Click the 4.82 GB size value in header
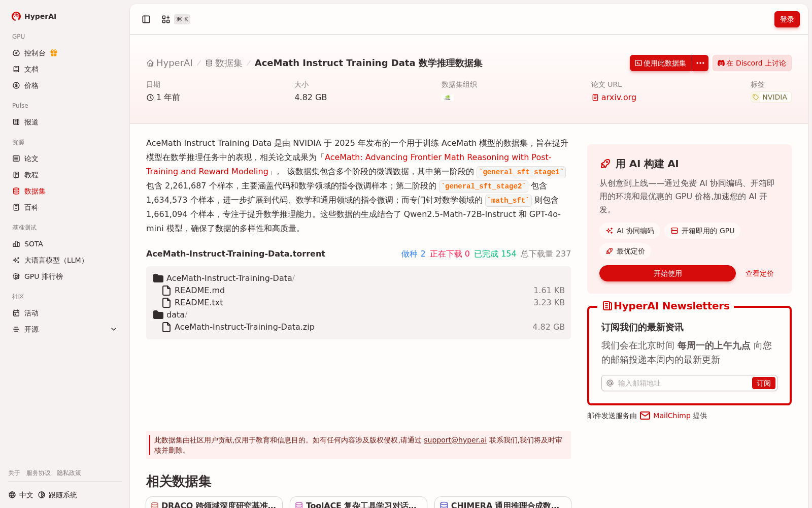This screenshot has height=508, width=812. (311, 97)
